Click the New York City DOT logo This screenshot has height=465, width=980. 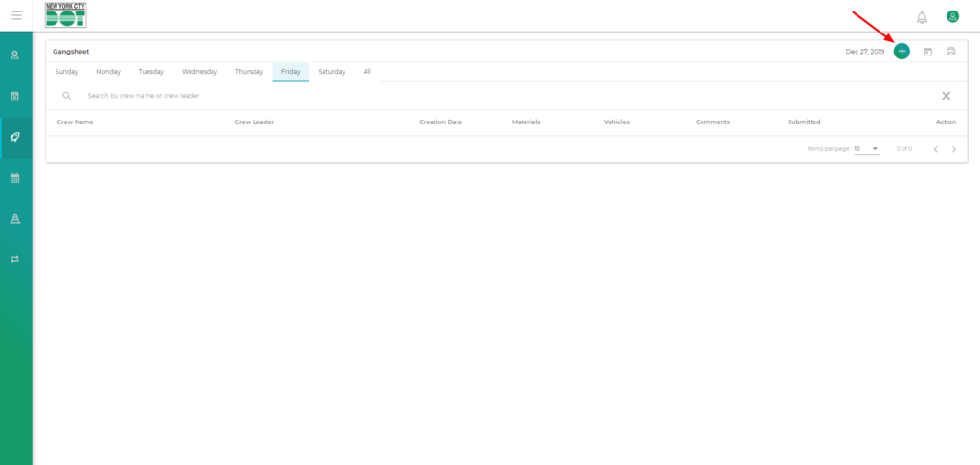65,15
